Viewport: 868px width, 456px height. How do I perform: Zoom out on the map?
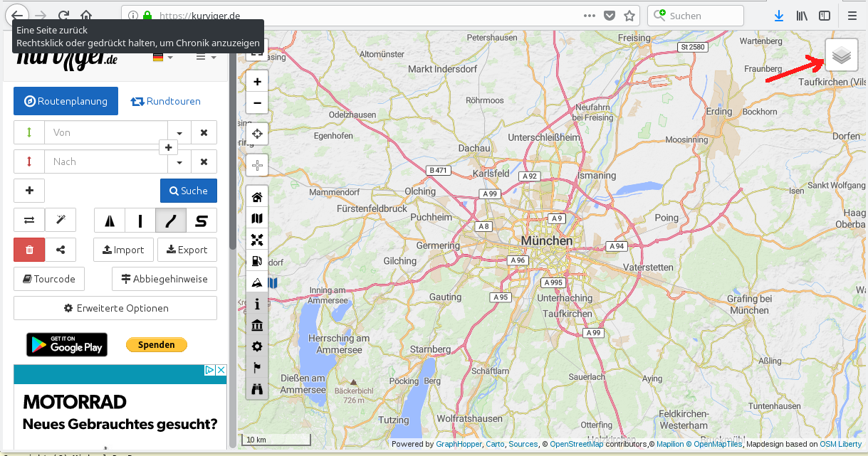point(257,103)
